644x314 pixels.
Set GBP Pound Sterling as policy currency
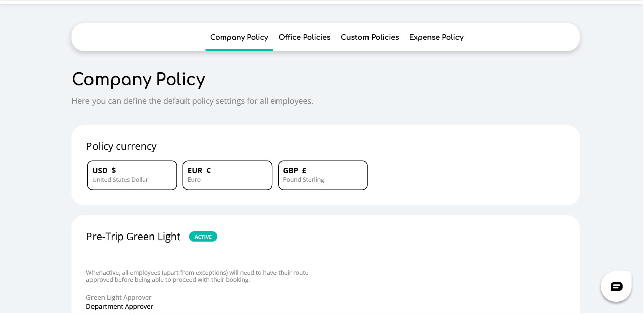(x=322, y=175)
